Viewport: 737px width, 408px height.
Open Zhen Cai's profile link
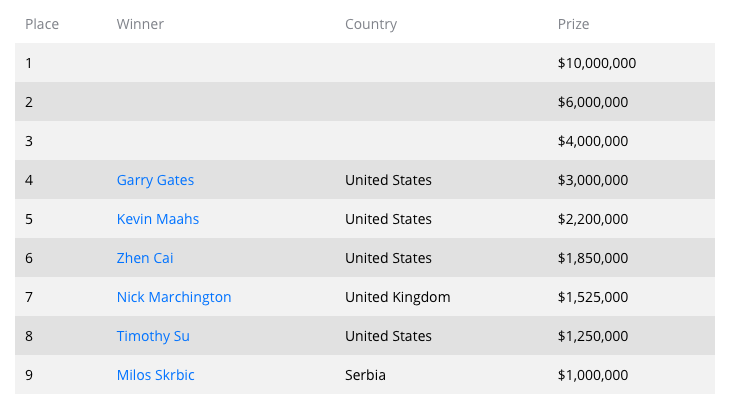click(146, 258)
